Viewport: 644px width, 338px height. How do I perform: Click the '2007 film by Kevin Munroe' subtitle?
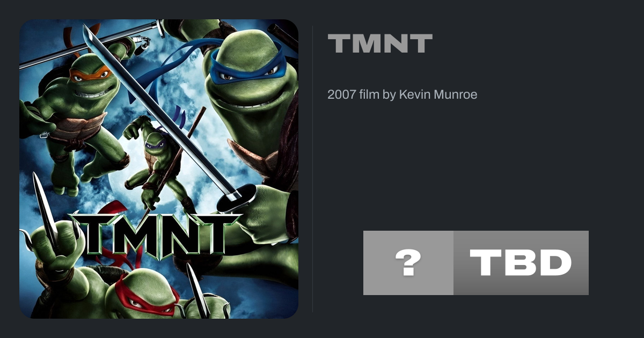(x=402, y=94)
